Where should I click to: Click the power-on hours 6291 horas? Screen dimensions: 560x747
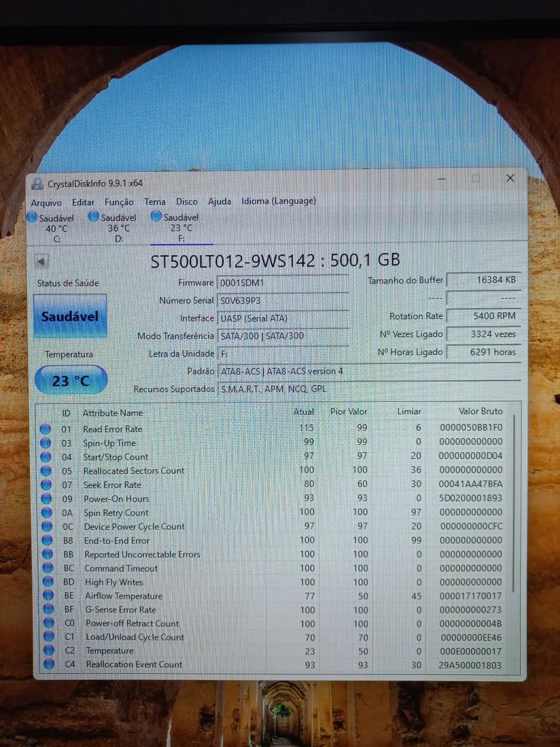pyautogui.click(x=484, y=352)
